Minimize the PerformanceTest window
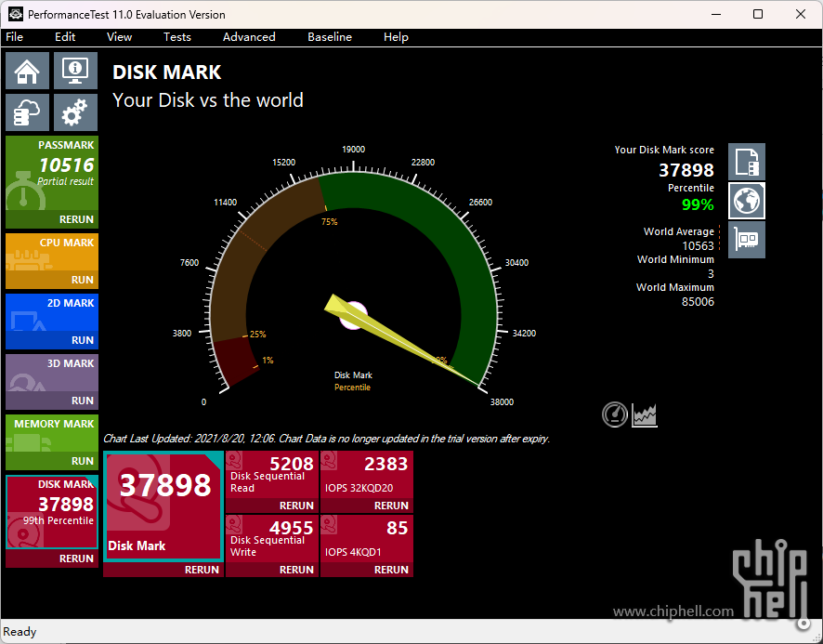 point(717,14)
